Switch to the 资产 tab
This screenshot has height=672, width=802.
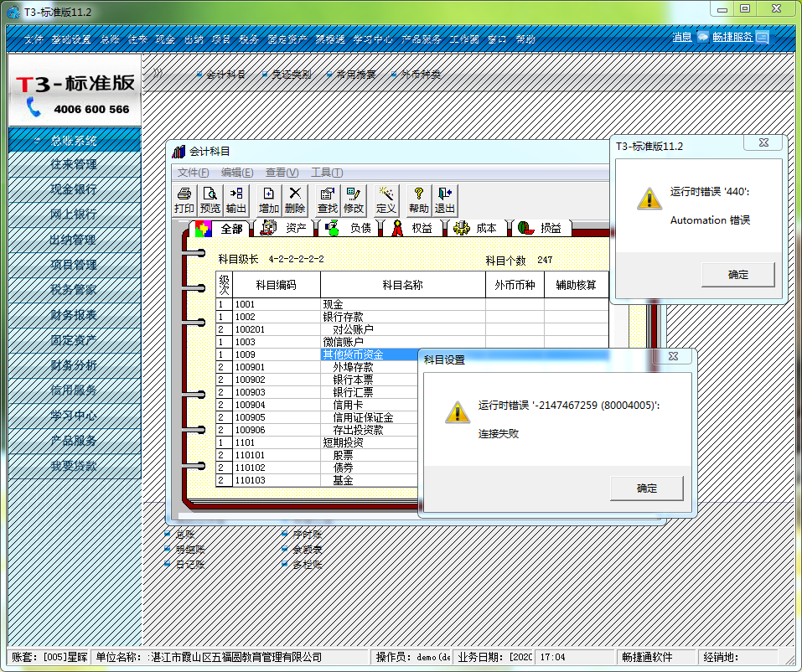click(284, 228)
